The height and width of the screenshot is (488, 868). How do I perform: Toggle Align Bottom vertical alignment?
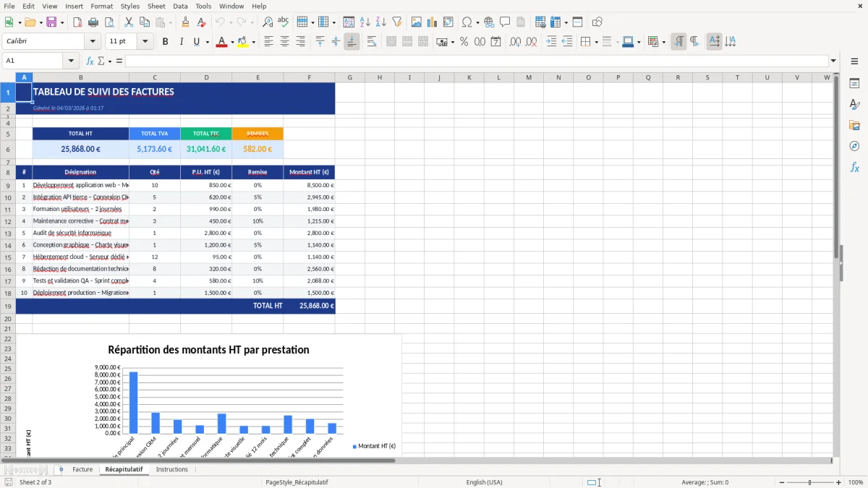(x=352, y=42)
